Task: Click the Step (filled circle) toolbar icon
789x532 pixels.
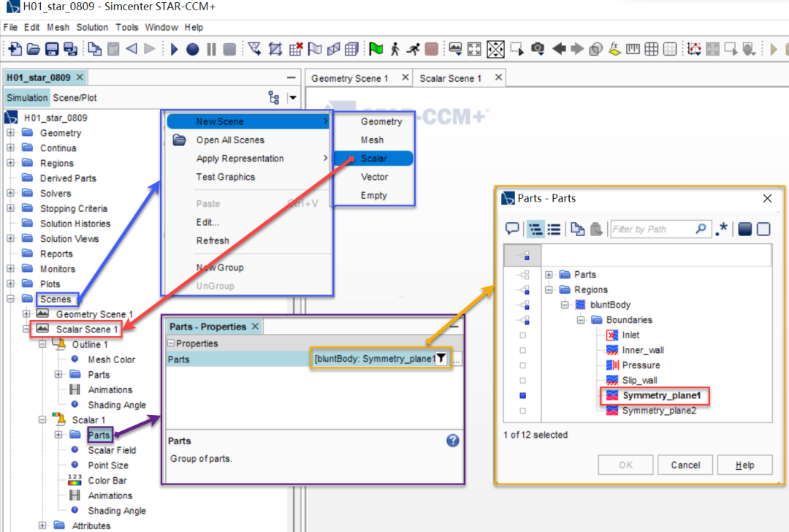Action: pyautogui.click(x=192, y=49)
